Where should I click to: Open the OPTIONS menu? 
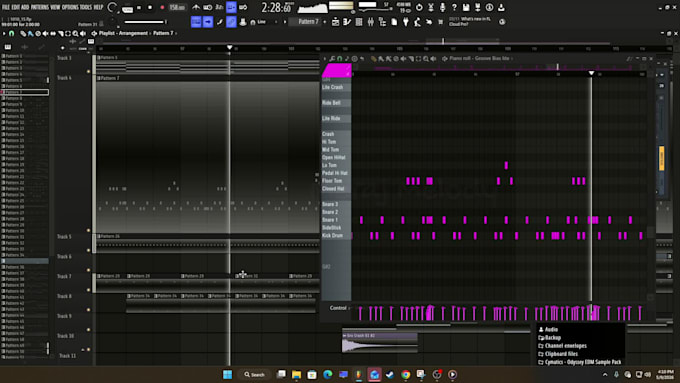70,7
